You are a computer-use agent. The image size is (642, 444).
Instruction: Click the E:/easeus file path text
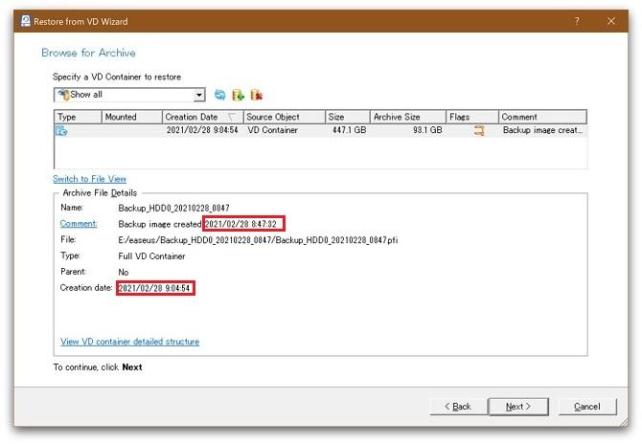coord(258,240)
